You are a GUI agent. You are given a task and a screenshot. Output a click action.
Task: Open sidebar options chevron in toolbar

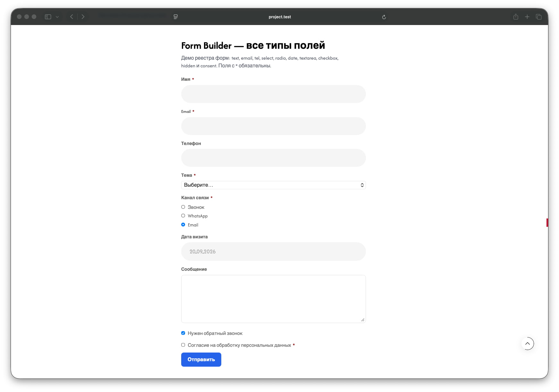coord(57,17)
